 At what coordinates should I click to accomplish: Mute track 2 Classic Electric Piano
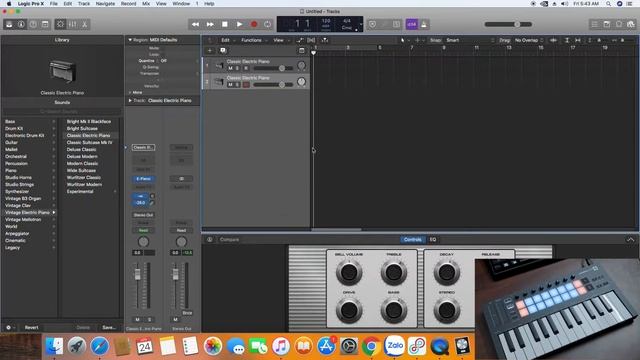[230, 84]
